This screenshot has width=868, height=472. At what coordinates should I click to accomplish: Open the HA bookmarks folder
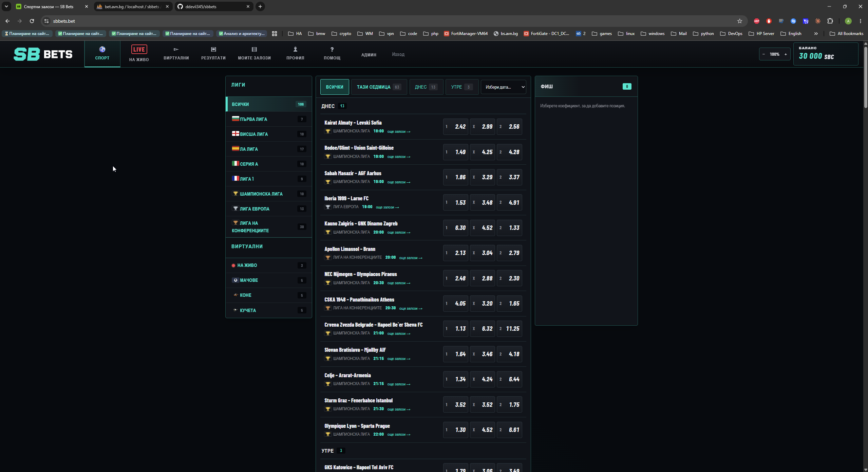click(295, 34)
